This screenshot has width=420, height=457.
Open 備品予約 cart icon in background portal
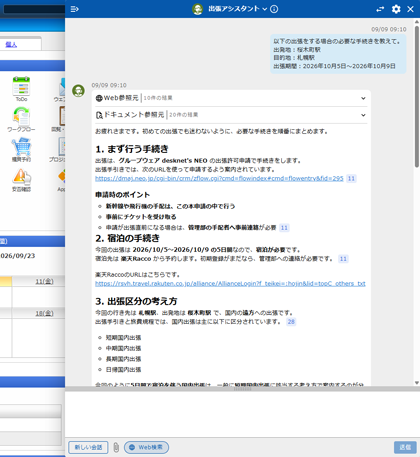point(21,150)
